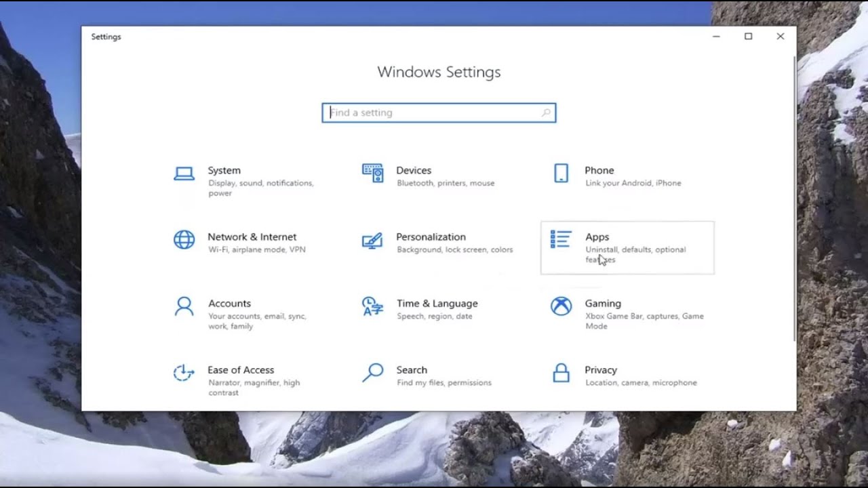The height and width of the screenshot is (488, 868).
Task: Open the Apps list icon
Action: point(561,240)
